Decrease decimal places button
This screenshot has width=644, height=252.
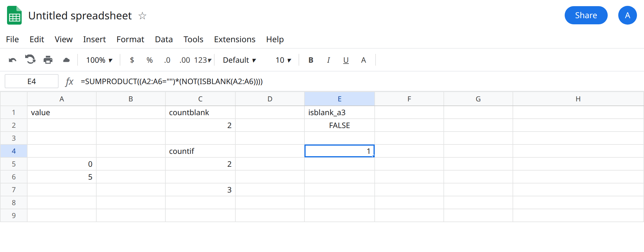167,60
